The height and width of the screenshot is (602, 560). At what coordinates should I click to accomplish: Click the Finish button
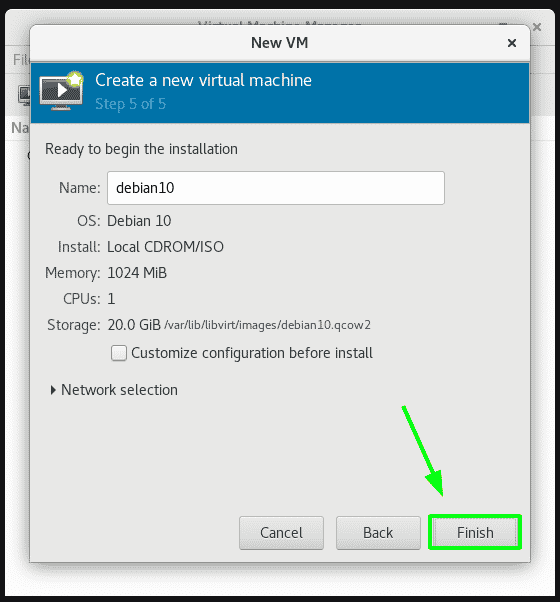[x=475, y=533]
